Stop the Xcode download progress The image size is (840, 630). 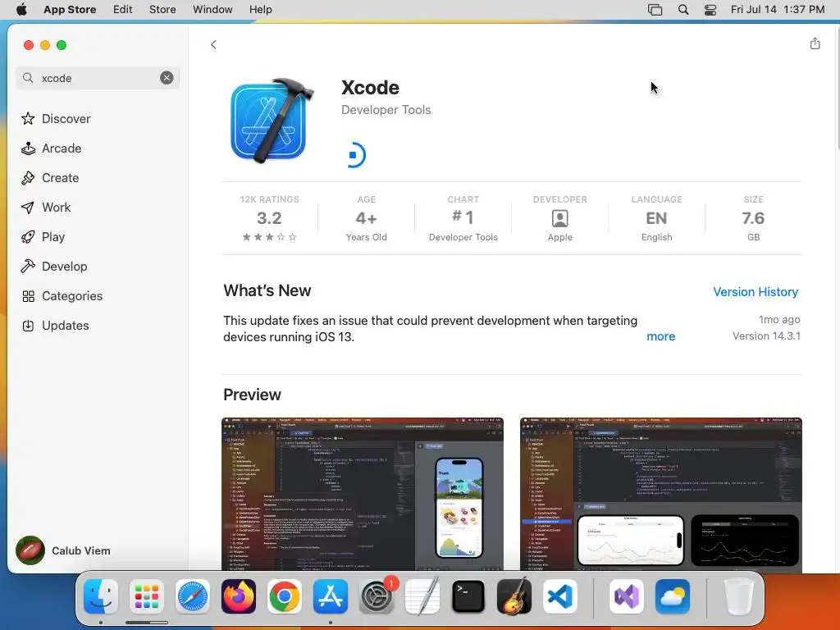354,155
